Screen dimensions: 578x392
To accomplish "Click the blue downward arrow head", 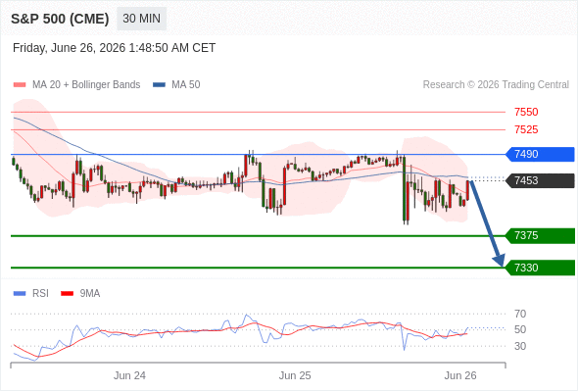I will (499, 260).
